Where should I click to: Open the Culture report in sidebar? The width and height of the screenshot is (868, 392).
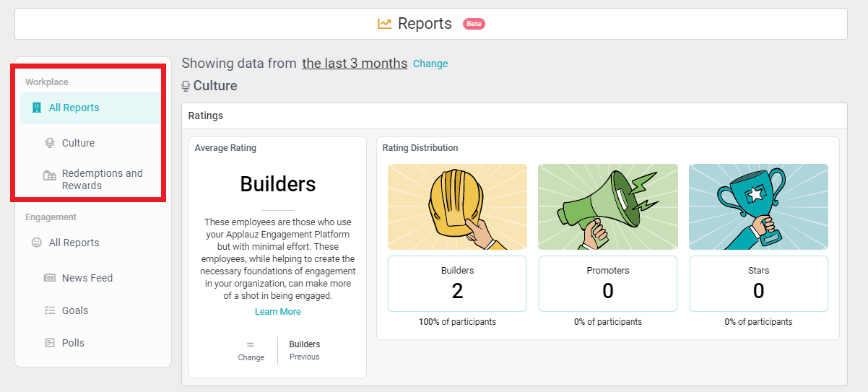click(x=78, y=143)
